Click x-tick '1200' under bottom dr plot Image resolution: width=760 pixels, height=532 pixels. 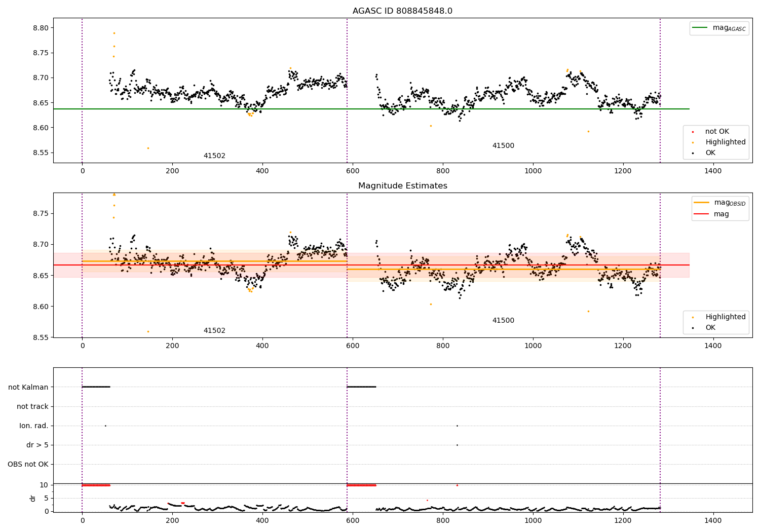click(623, 520)
